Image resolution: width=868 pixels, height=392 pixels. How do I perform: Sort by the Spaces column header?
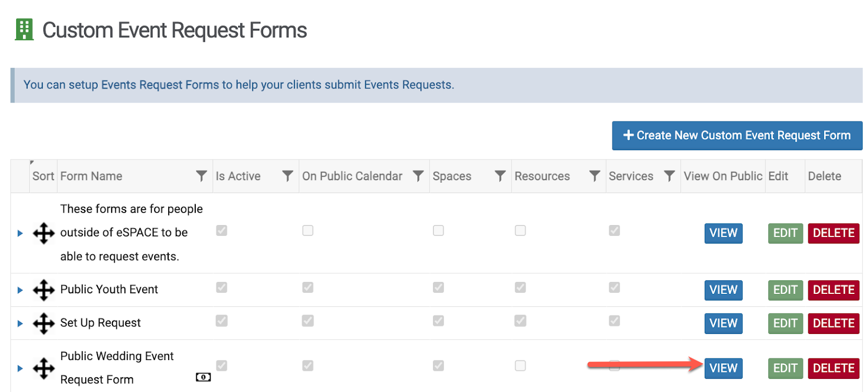click(452, 176)
